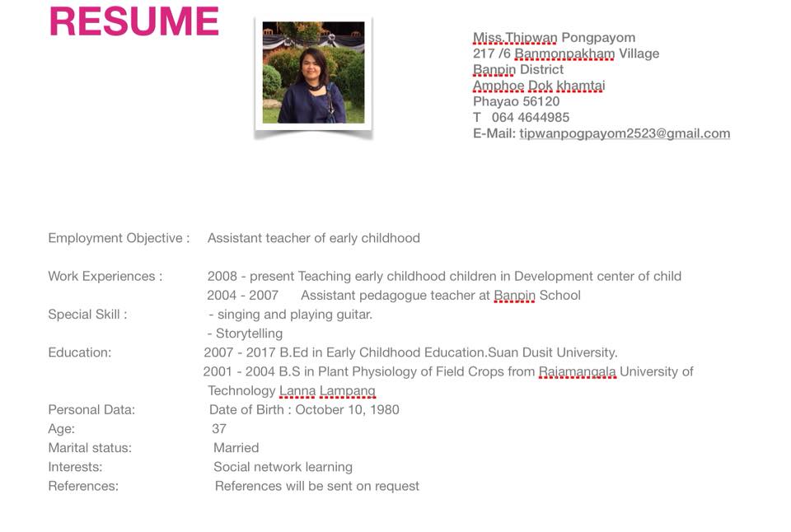This screenshot has width=791, height=532.
Task: Click the phone number 064 4644985
Action: point(530,117)
